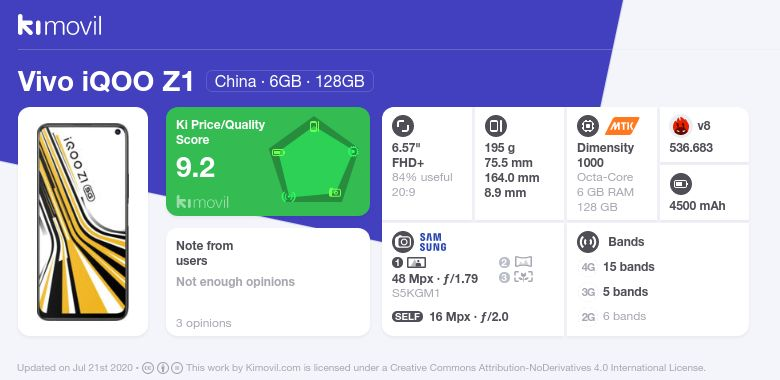Click the Ki Price/Quality Score pentagon chart

pos(314,161)
